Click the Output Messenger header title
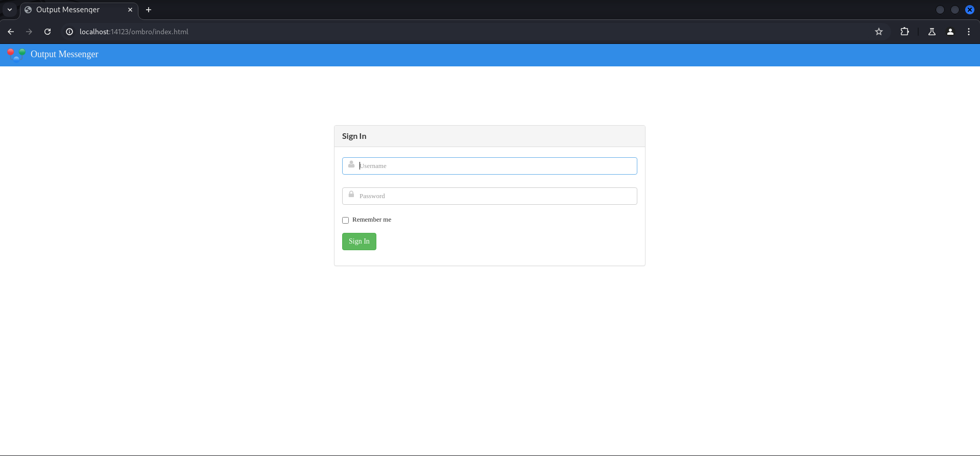This screenshot has width=980, height=456. (x=64, y=54)
